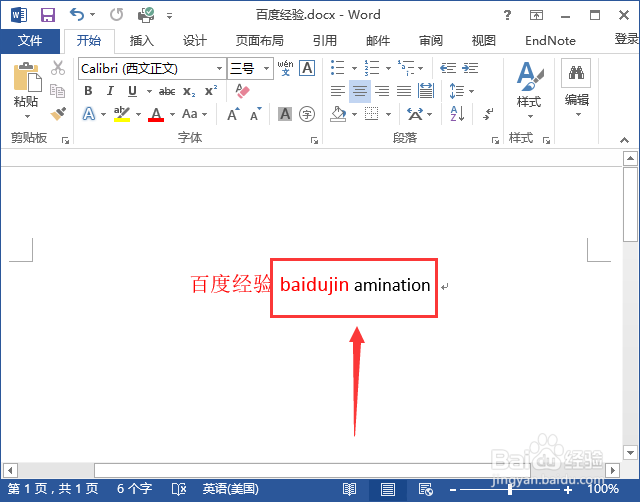
Task: Switch to the Design (设计) tab
Action: (195, 40)
